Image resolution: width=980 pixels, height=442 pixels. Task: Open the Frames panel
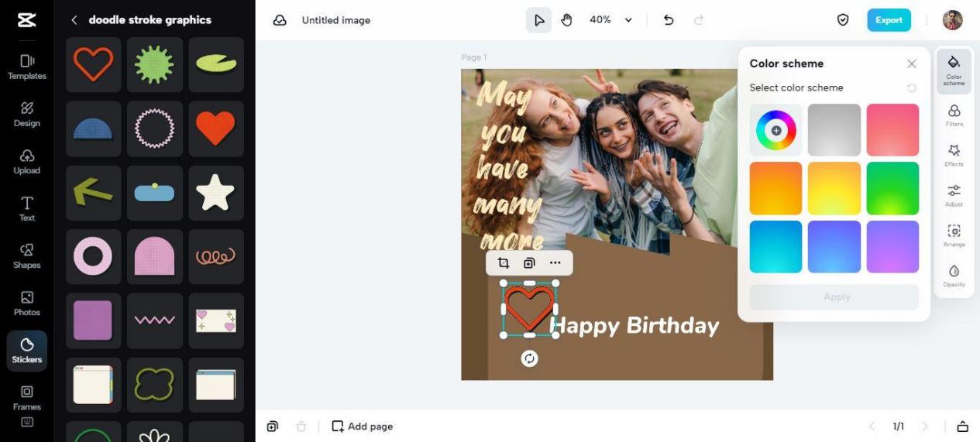pyautogui.click(x=27, y=398)
